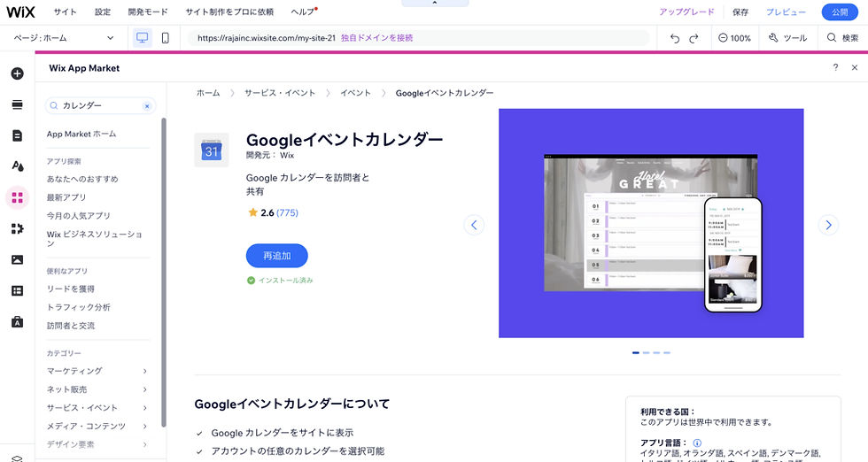Click the 保存 save button

740,12
